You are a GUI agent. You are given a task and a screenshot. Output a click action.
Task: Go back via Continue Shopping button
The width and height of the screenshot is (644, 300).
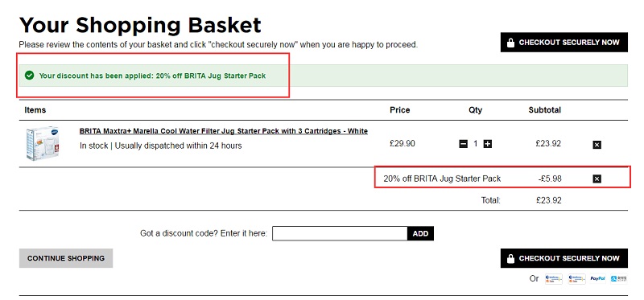[66, 258]
